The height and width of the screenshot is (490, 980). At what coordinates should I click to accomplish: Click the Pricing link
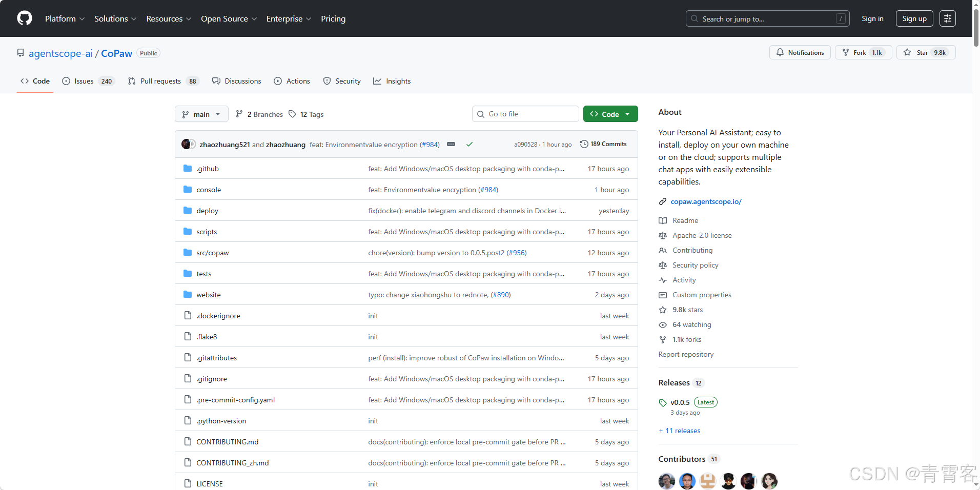pos(333,18)
